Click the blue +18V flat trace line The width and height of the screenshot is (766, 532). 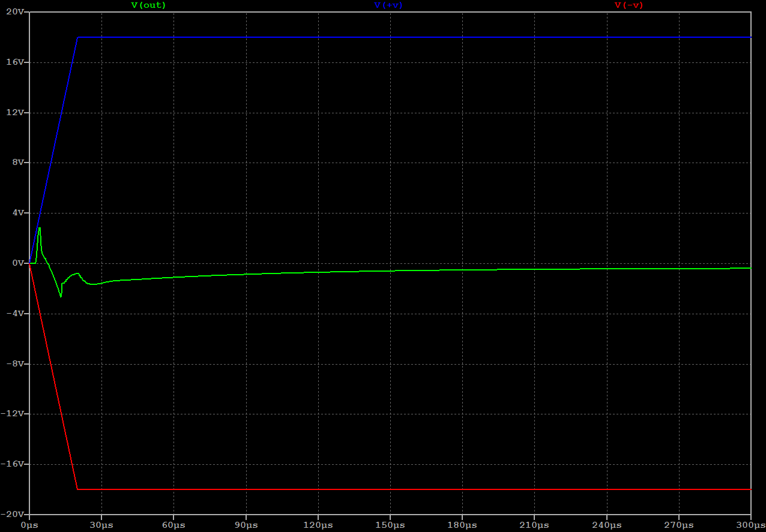[414, 37]
